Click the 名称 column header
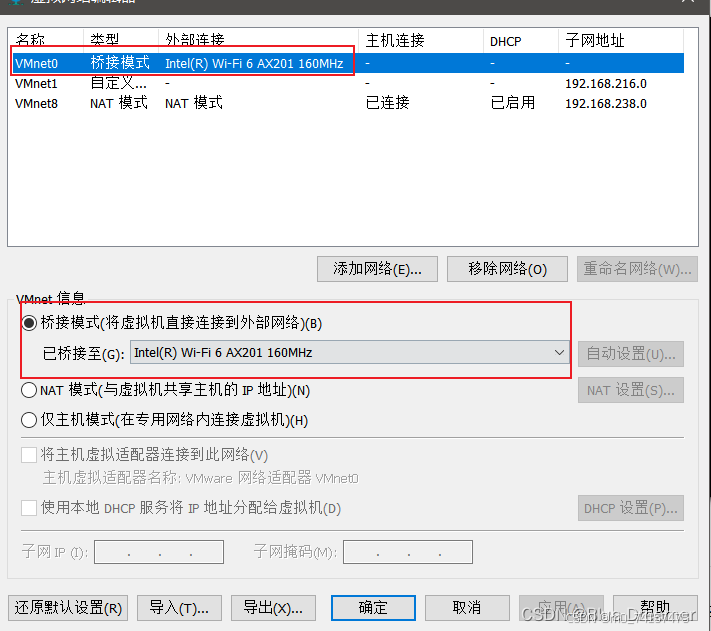 pyautogui.click(x=47, y=40)
